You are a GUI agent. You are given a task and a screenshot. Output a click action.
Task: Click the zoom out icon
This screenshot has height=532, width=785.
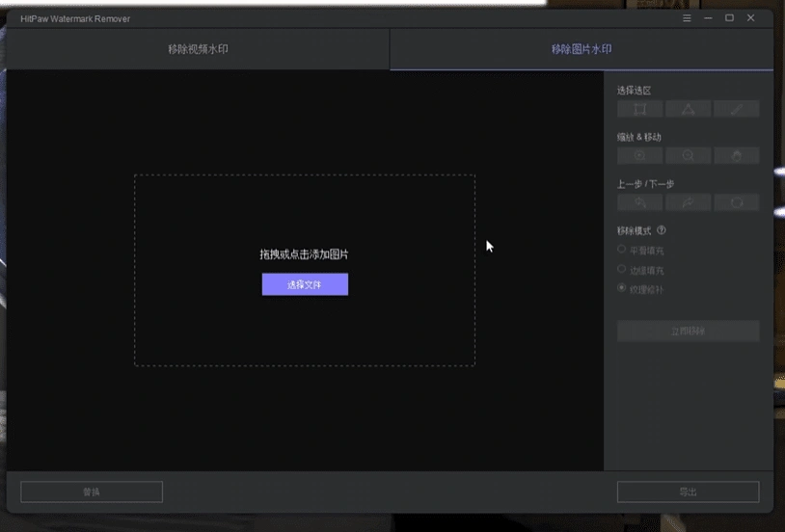click(688, 155)
